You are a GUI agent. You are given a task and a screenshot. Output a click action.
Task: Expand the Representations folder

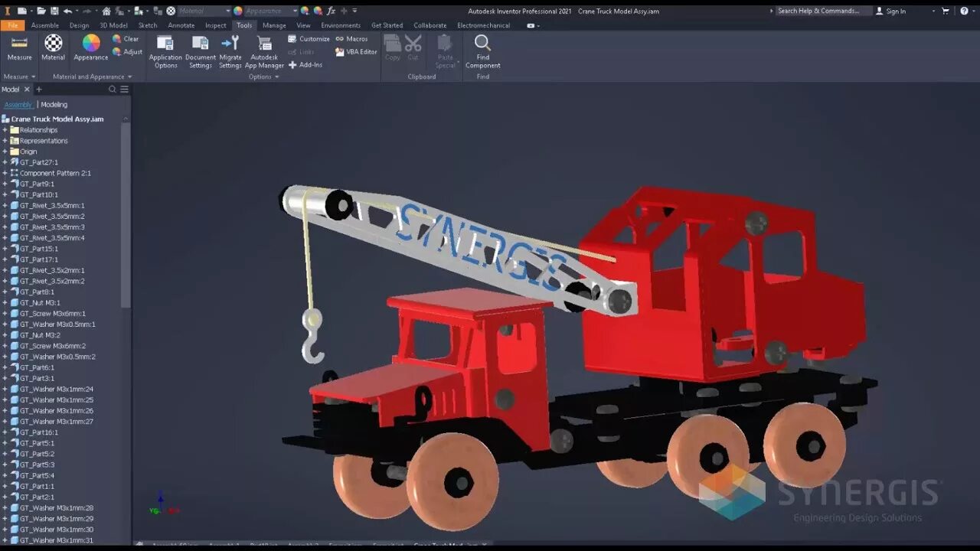pos(5,141)
